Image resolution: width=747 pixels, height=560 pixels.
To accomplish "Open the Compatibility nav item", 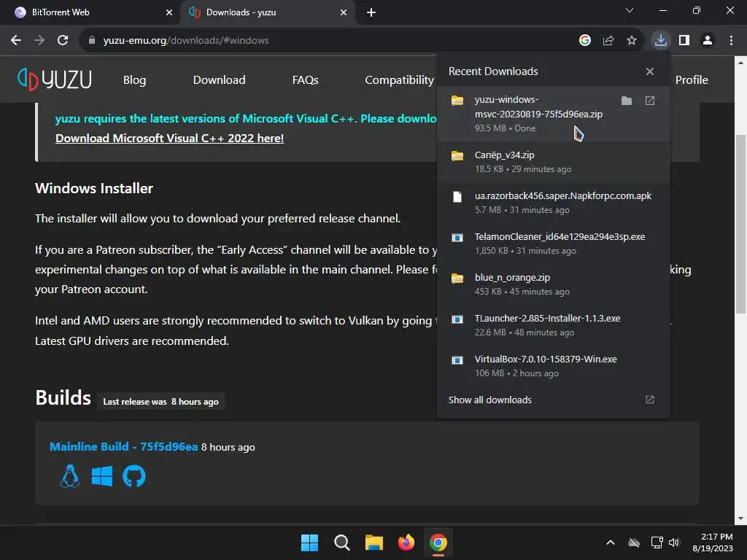I will (x=399, y=80).
